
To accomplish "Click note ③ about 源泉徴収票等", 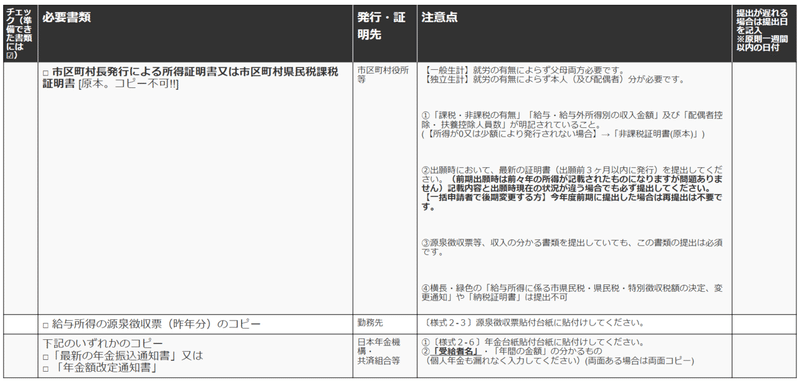I will click(572, 247).
